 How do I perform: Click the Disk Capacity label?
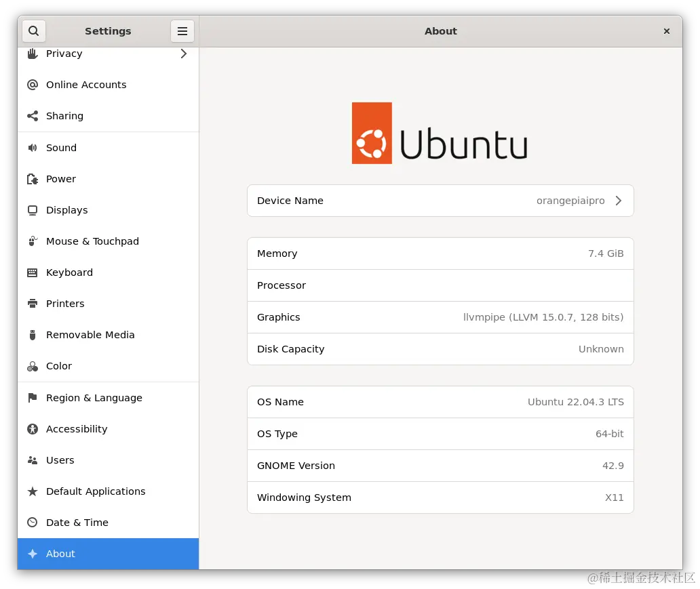[x=290, y=349]
